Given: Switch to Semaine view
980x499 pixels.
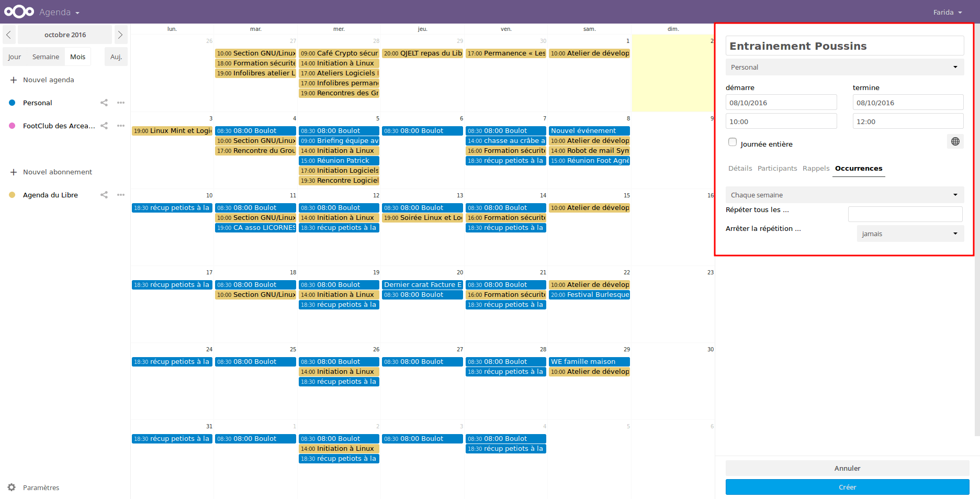Looking at the screenshot, I should (46, 57).
